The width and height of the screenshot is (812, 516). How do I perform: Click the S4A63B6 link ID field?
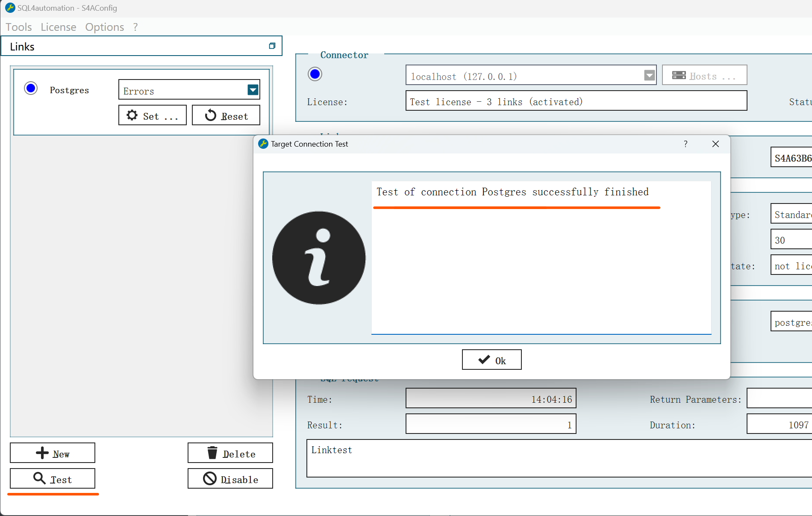click(791, 157)
